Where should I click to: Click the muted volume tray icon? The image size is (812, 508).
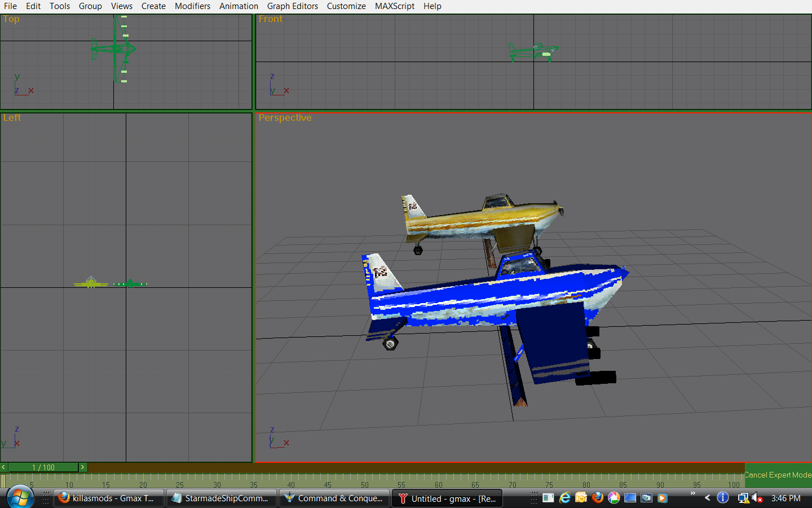pos(757,498)
